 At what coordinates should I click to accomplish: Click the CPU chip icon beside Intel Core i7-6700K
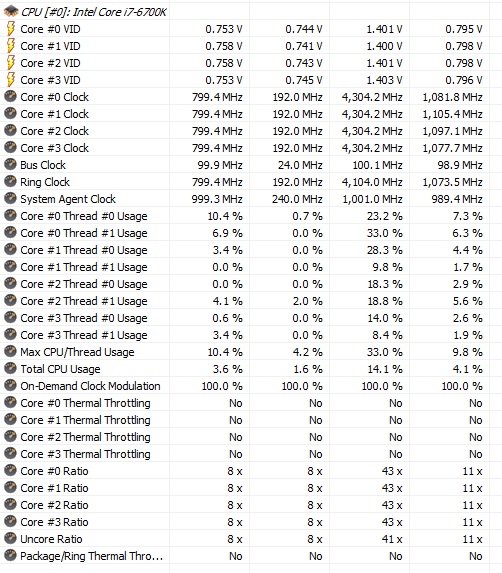tap(11, 11)
